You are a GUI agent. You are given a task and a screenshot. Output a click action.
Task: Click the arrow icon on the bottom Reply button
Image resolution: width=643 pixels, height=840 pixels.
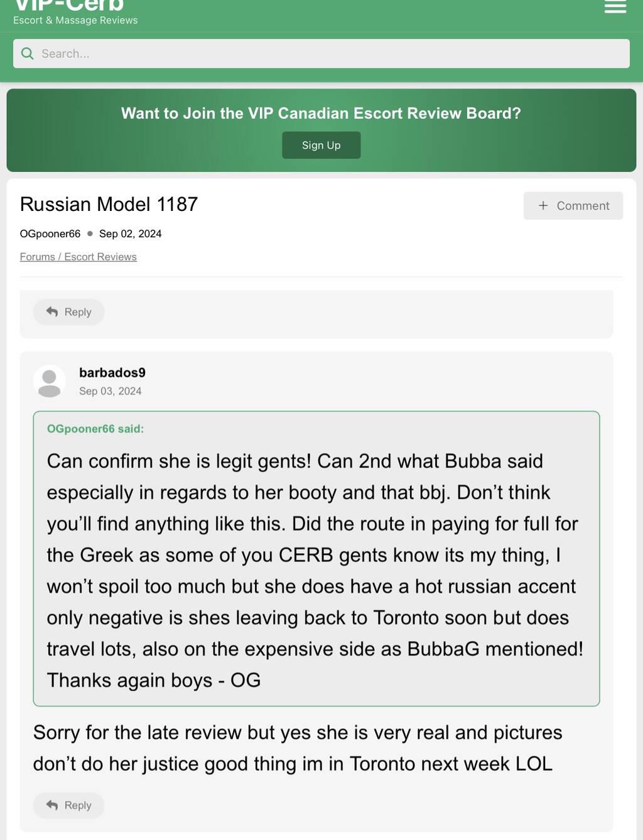click(x=52, y=805)
